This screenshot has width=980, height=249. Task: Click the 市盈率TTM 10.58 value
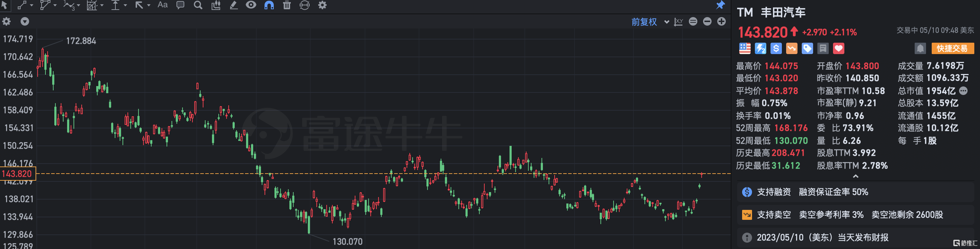click(x=873, y=91)
